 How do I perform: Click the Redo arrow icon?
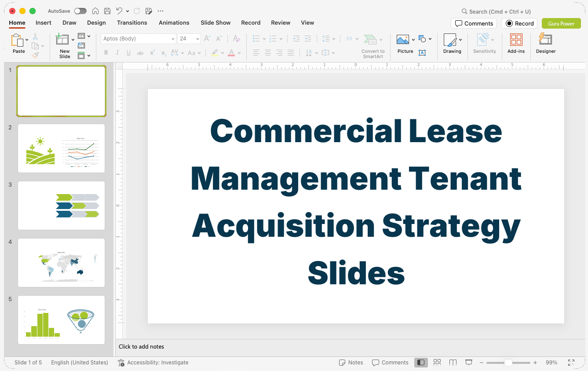tap(137, 11)
